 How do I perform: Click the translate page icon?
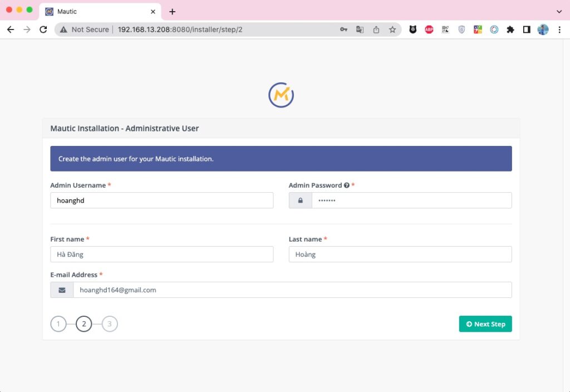(360, 30)
